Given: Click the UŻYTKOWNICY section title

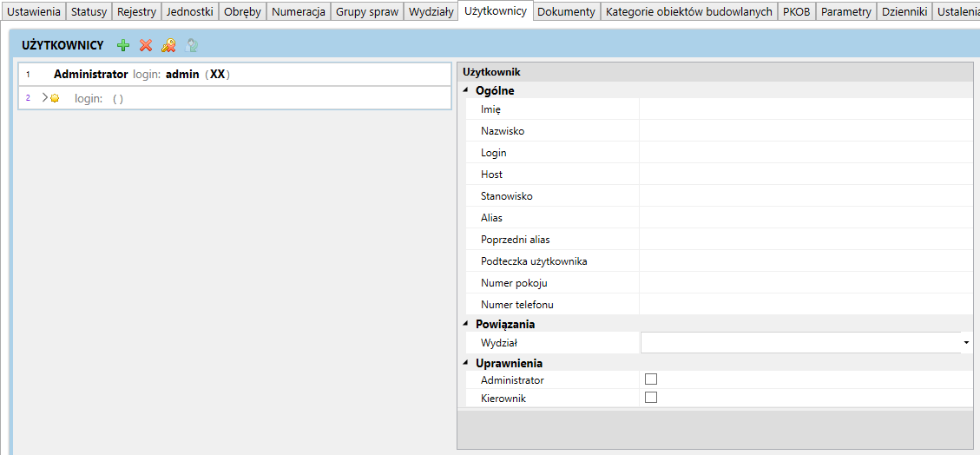Looking at the screenshot, I should 62,45.
